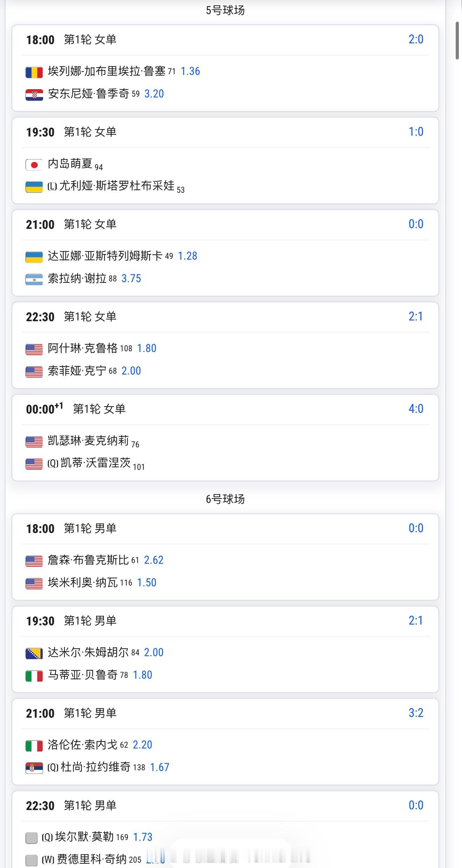Go to 马蒂亚·贝鲁奇 player page

[83, 675]
